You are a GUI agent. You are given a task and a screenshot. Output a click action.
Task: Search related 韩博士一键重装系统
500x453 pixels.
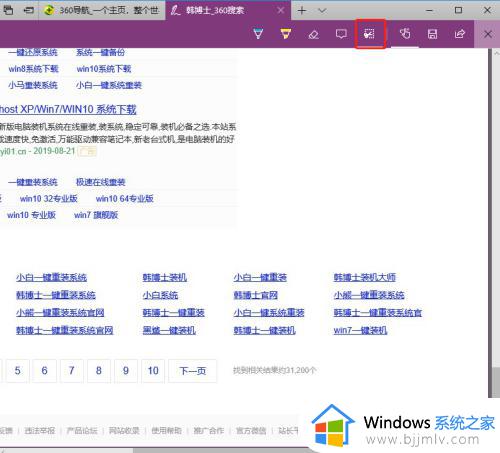(x=56, y=295)
